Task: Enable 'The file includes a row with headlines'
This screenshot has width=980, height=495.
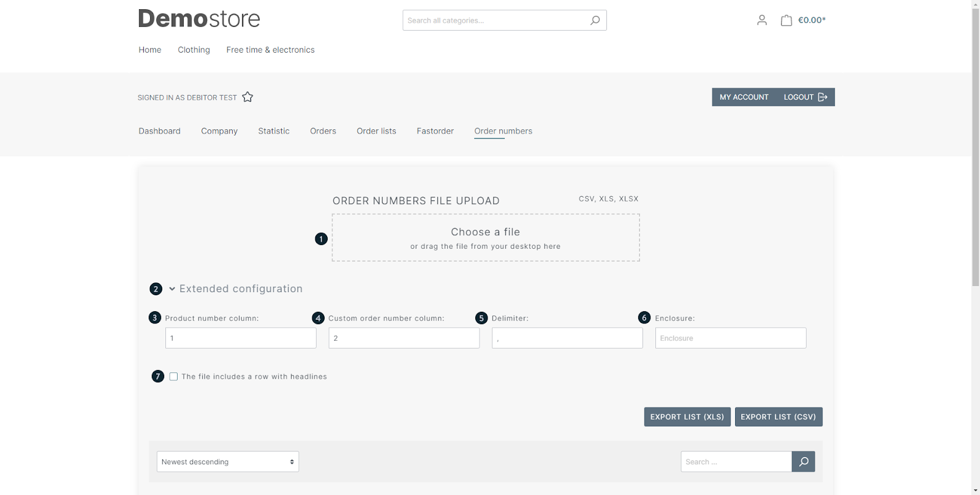Action: click(x=174, y=377)
